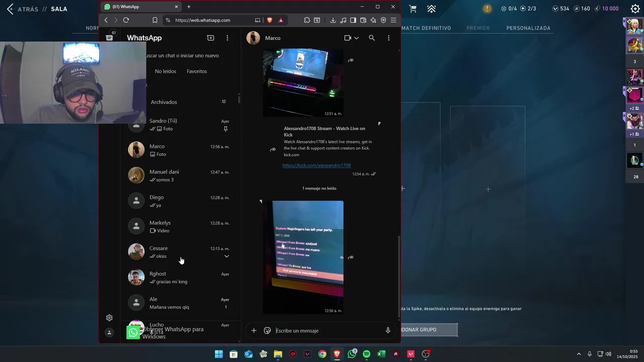The height and width of the screenshot is (362, 644).
Task: Open the Manuel dani chat
Action: [180, 175]
